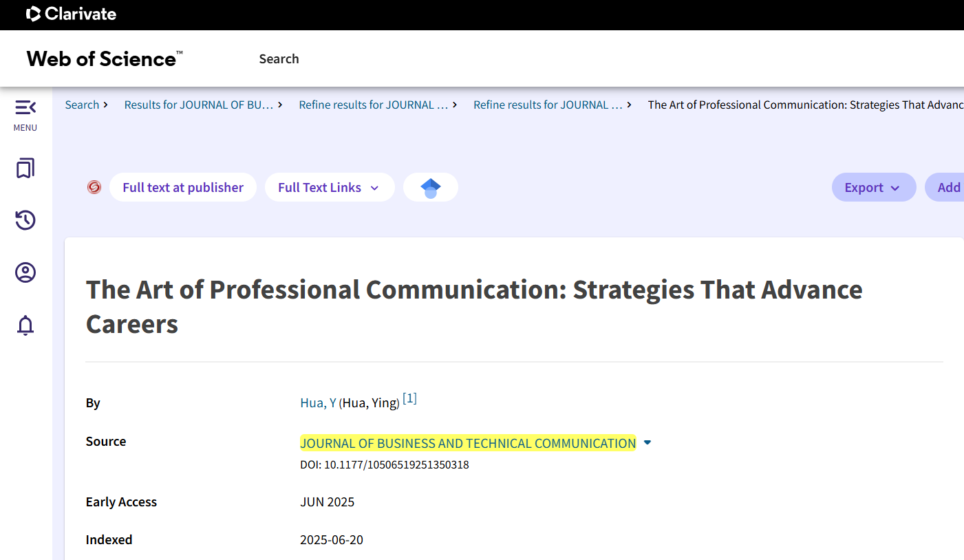
Task: Go back to Results for JOURNAL OF BU… breadcrumb
Action: click(198, 105)
